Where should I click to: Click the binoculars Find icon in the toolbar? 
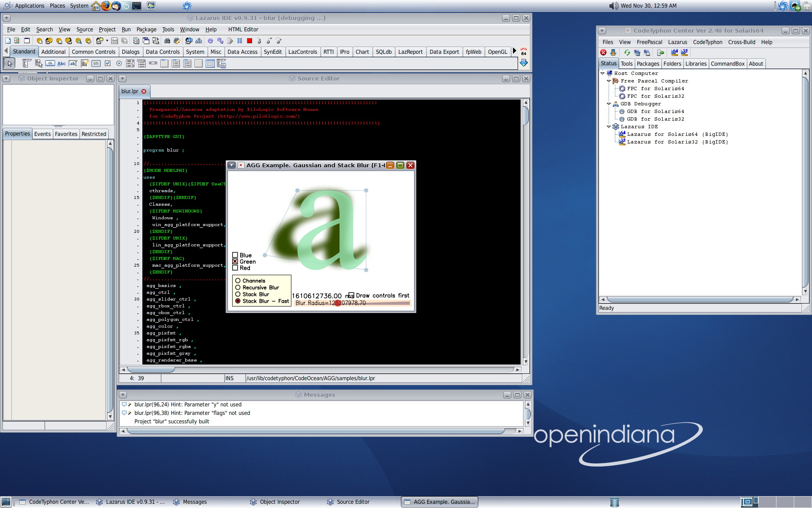coord(167,41)
